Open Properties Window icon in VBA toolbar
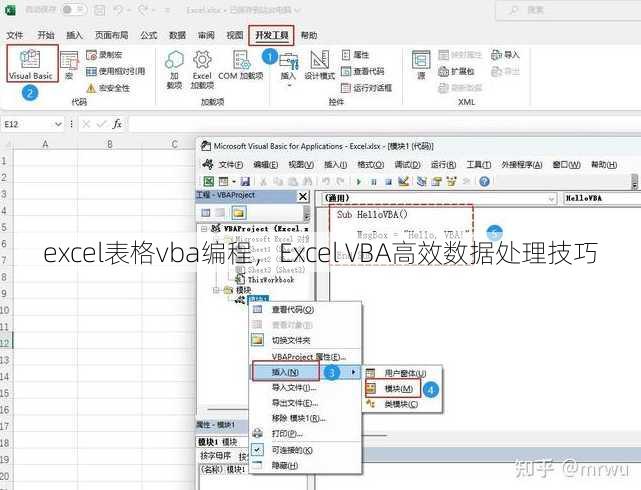Viewport: 641px width, 490px height. click(x=437, y=181)
